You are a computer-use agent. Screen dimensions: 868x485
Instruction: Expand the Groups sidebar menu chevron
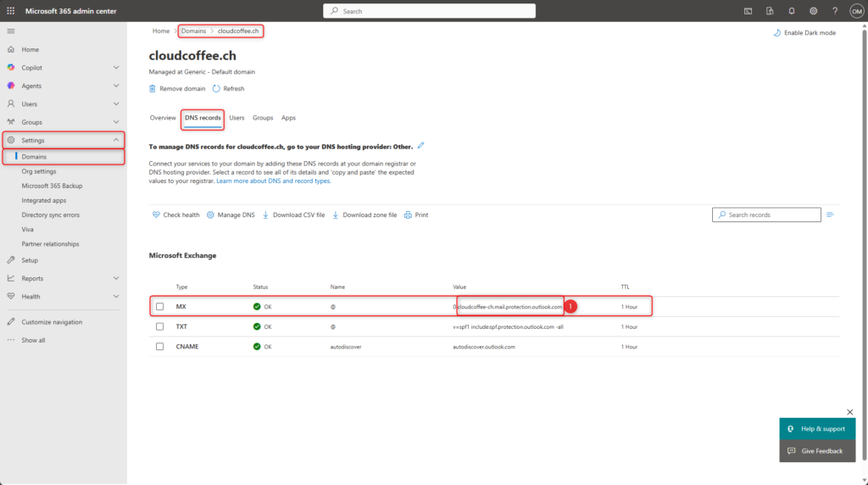pyautogui.click(x=115, y=122)
